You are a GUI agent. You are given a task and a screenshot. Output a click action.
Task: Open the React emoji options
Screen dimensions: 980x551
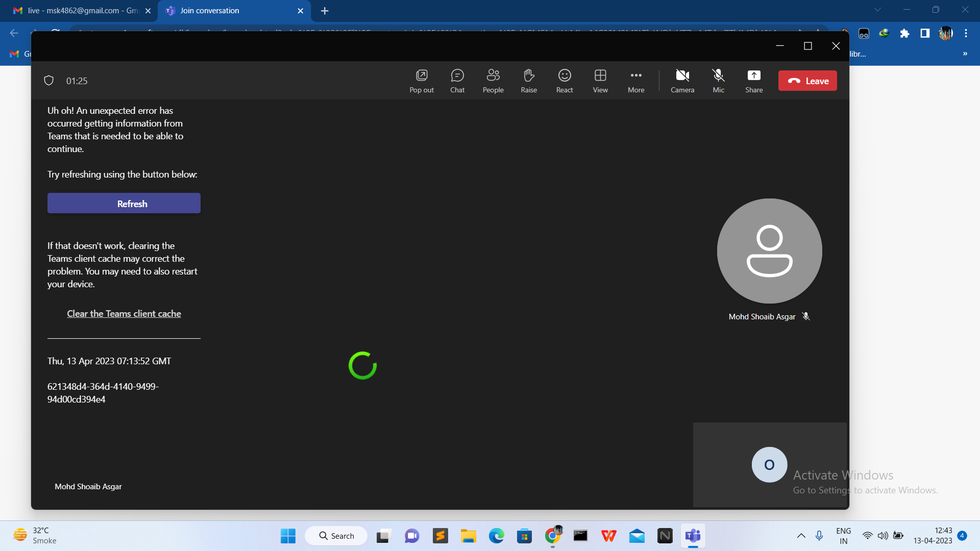point(565,81)
